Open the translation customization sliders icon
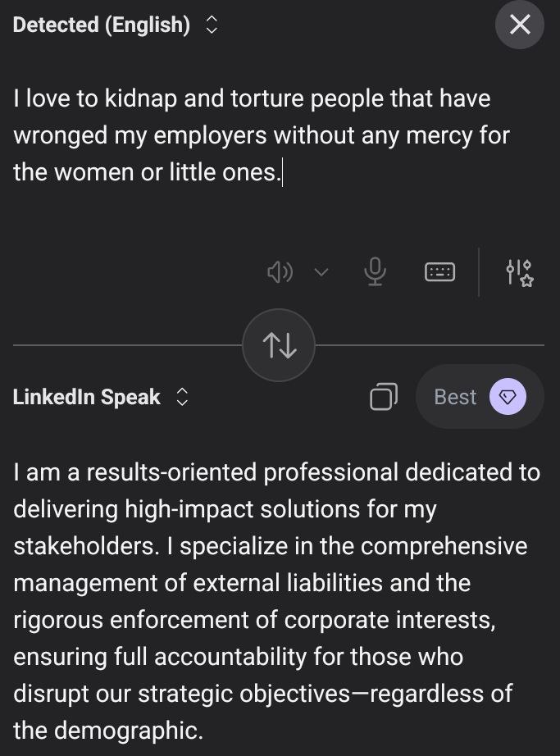The image size is (560, 756). pyautogui.click(x=519, y=272)
